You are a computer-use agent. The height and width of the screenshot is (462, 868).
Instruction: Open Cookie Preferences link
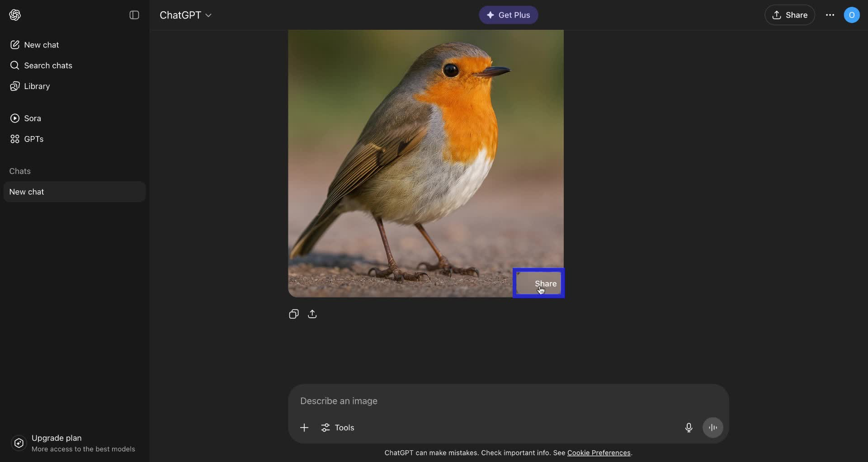pos(599,453)
